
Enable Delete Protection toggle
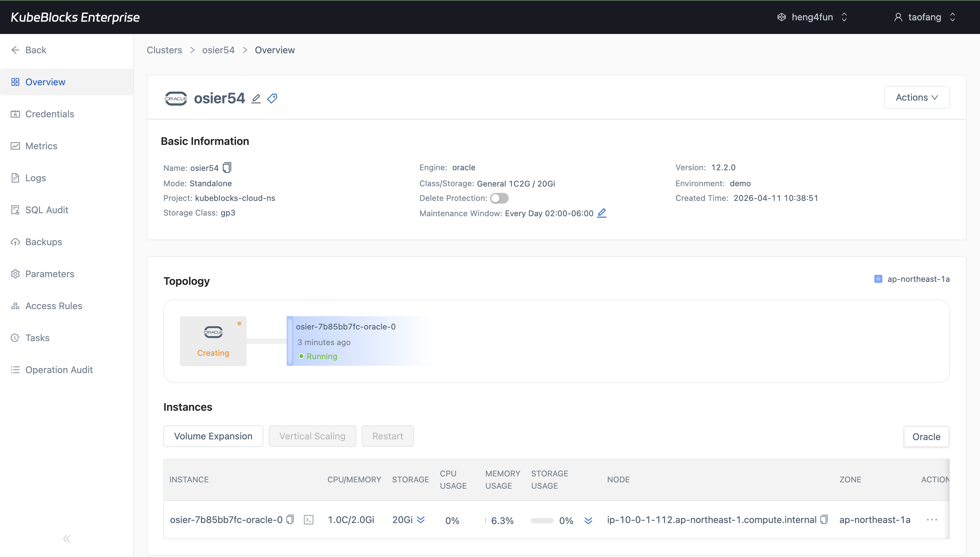coord(499,198)
